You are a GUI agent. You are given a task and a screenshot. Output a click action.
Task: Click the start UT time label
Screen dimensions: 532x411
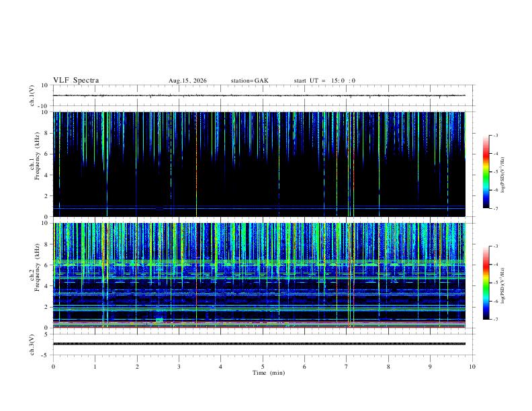pos(324,81)
